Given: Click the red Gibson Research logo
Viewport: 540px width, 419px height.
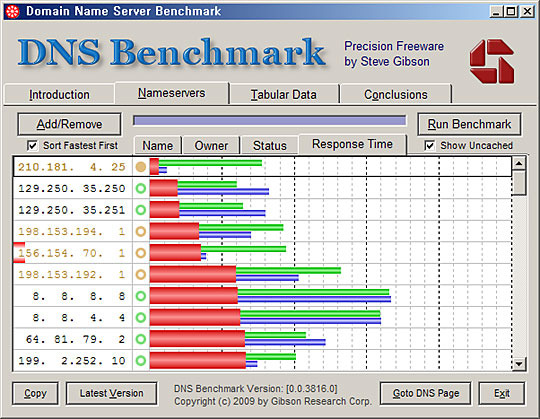Looking at the screenshot, I should 492,61.
